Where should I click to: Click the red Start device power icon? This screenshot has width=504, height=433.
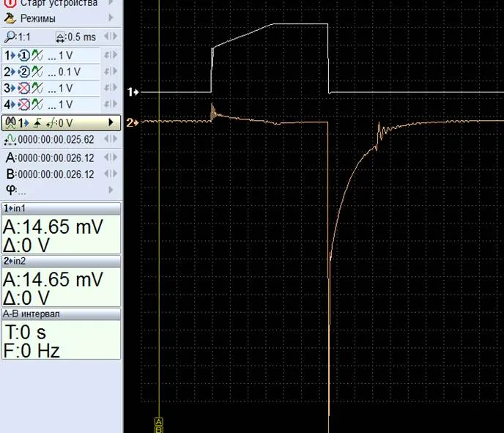pos(10,4)
